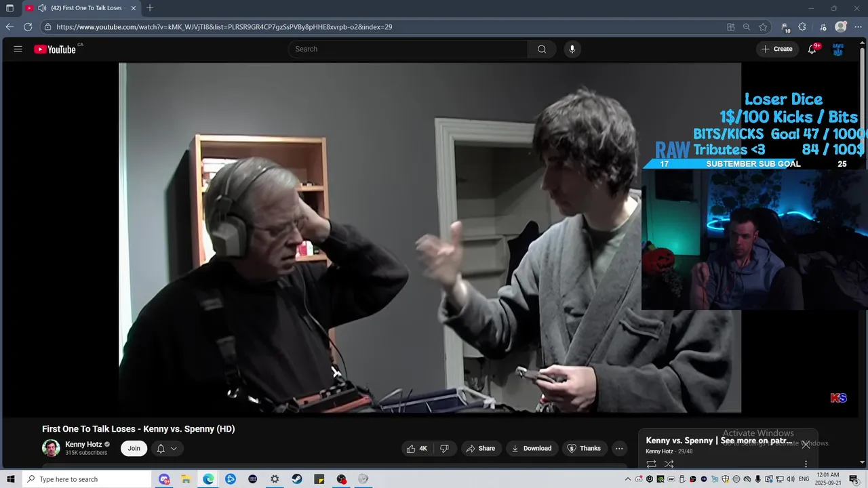This screenshot has width=868, height=488.
Task: Open a new browser tab
Action: coord(150,8)
